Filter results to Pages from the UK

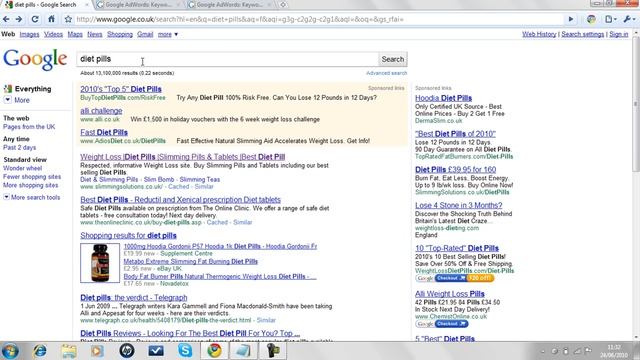[x=29, y=127]
